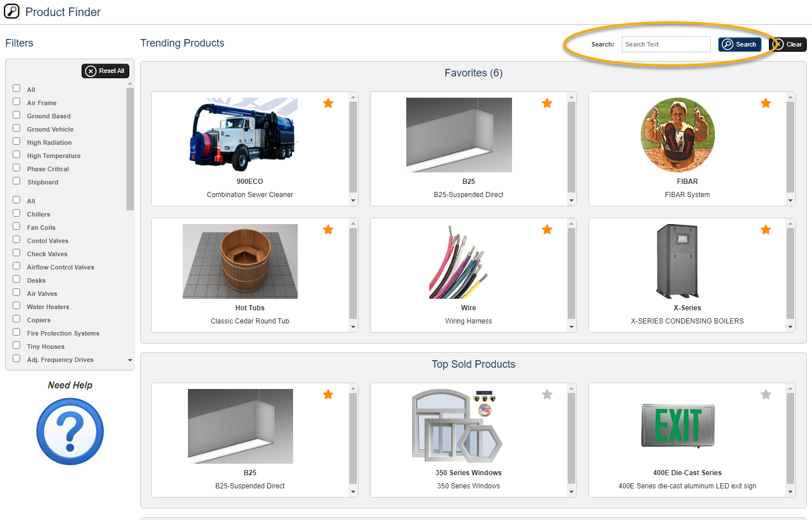Screen dimensions: 812x520
Task: Unfavorite the FIBAR System product
Action: 765,103
